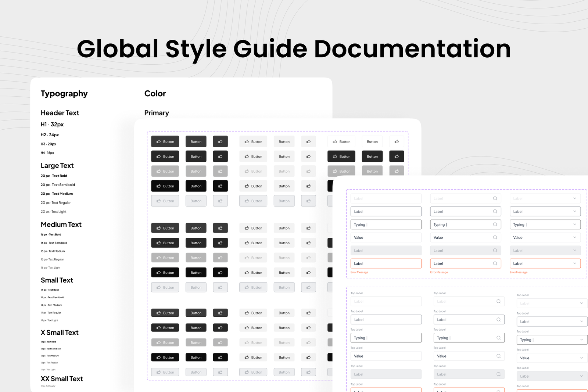Click search icon in Value field under Top Label

pos(499,356)
